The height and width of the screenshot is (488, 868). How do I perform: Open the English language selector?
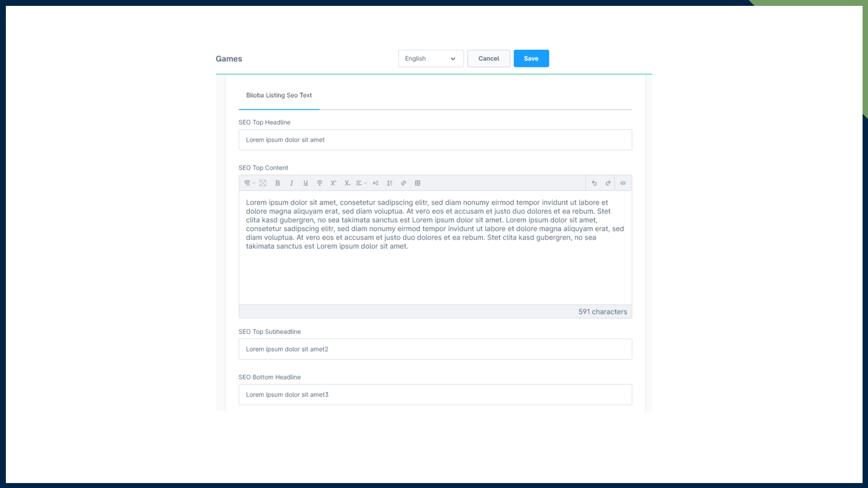point(430,58)
